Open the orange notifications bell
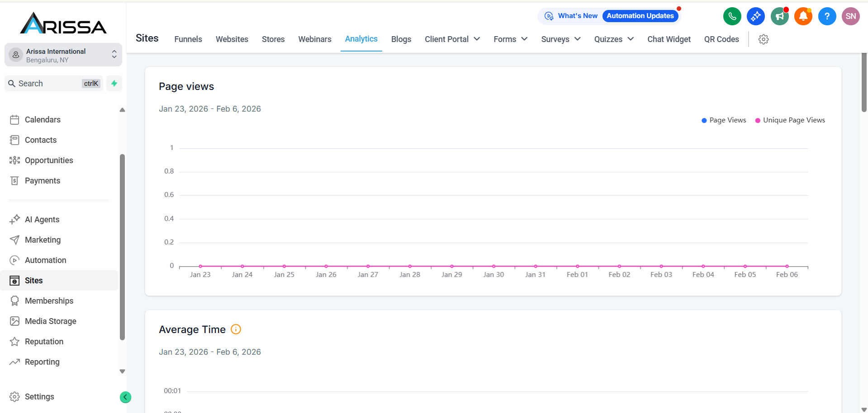Screen dimensions: 868x413 click(803, 17)
